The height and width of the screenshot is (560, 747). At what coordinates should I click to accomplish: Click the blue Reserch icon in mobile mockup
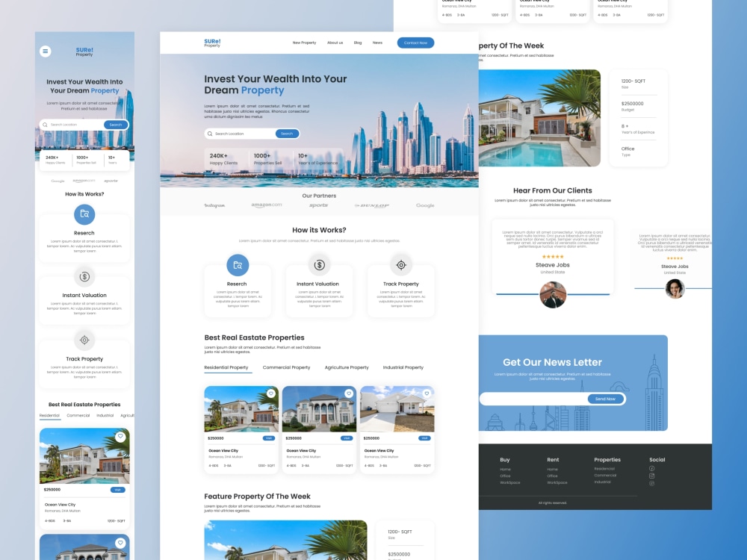tap(84, 214)
